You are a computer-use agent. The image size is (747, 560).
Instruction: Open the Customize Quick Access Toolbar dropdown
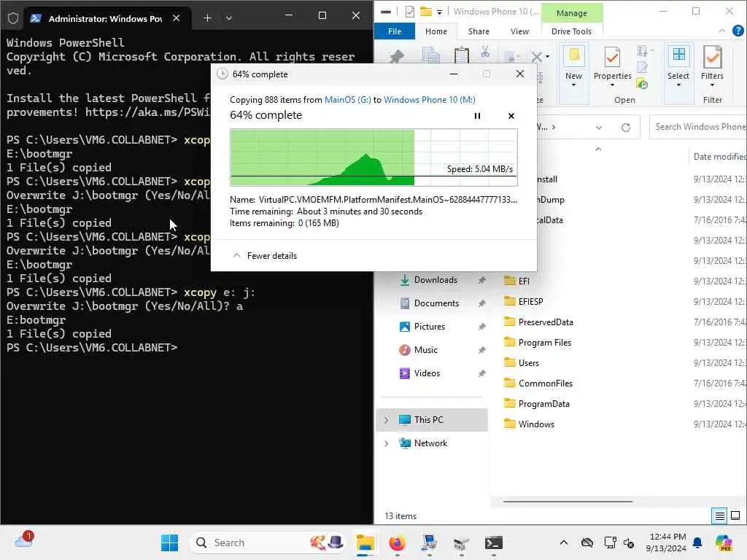pyautogui.click(x=439, y=12)
